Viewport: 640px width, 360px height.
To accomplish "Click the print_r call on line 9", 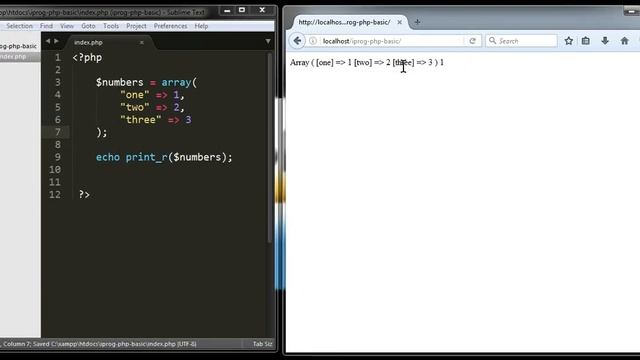I will coord(147,158).
